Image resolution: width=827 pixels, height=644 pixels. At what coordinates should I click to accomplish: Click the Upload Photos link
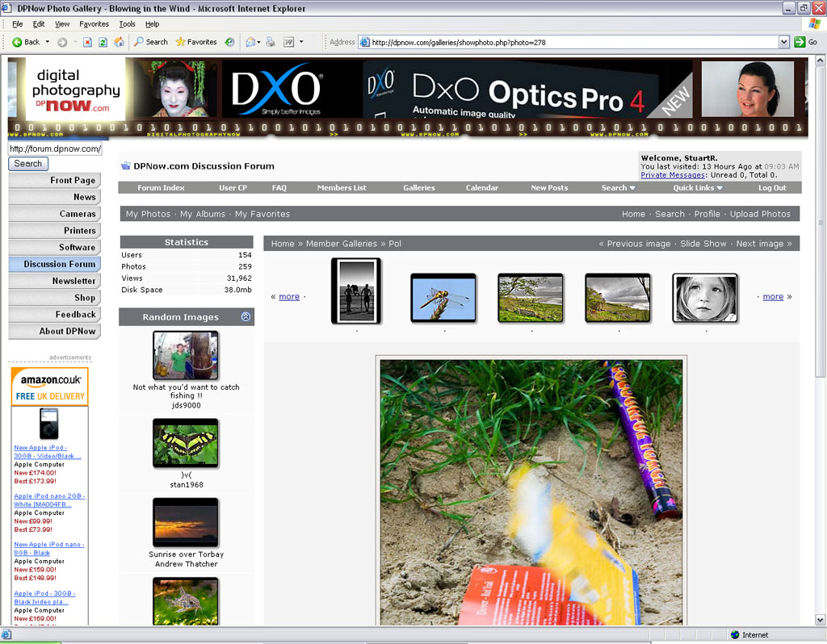[760, 214]
